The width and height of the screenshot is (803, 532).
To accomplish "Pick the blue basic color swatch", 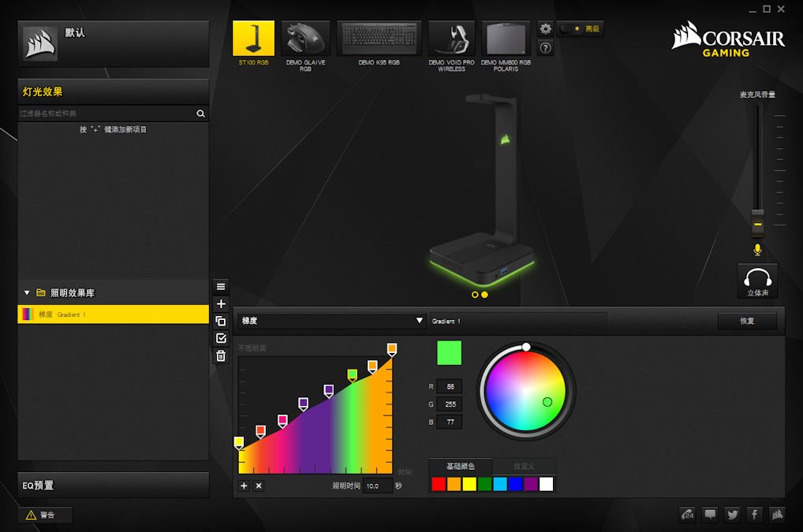I will [515, 484].
